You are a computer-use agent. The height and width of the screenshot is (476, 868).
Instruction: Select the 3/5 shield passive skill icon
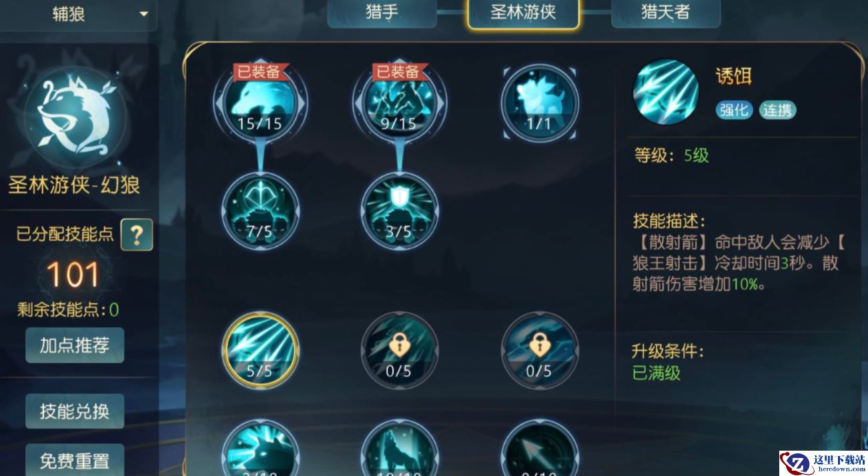coord(400,211)
